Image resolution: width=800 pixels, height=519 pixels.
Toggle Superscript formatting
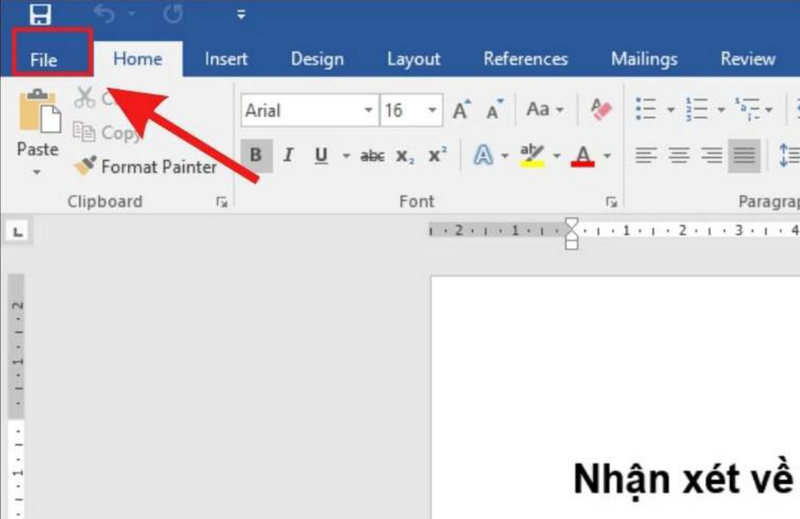click(438, 155)
